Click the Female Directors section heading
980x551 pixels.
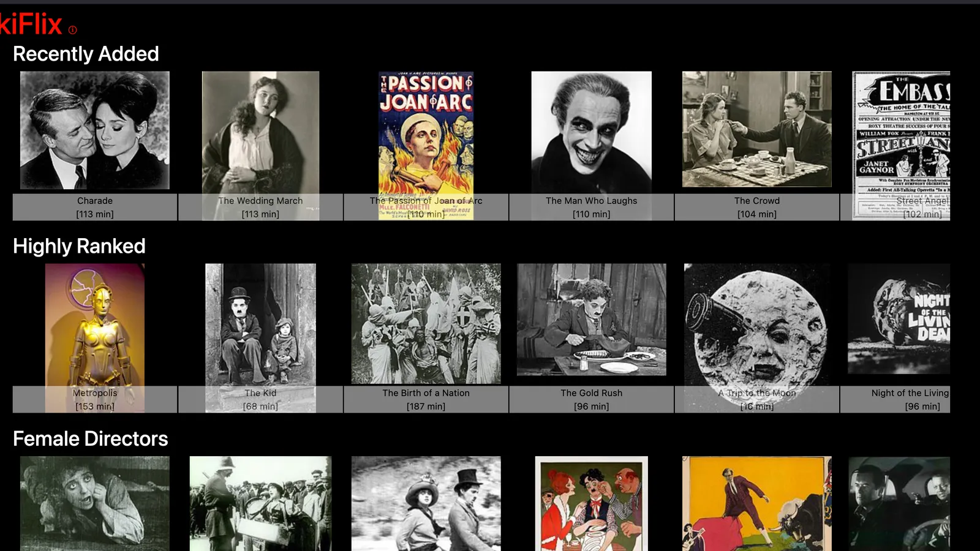pyautogui.click(x=90, y=438)
